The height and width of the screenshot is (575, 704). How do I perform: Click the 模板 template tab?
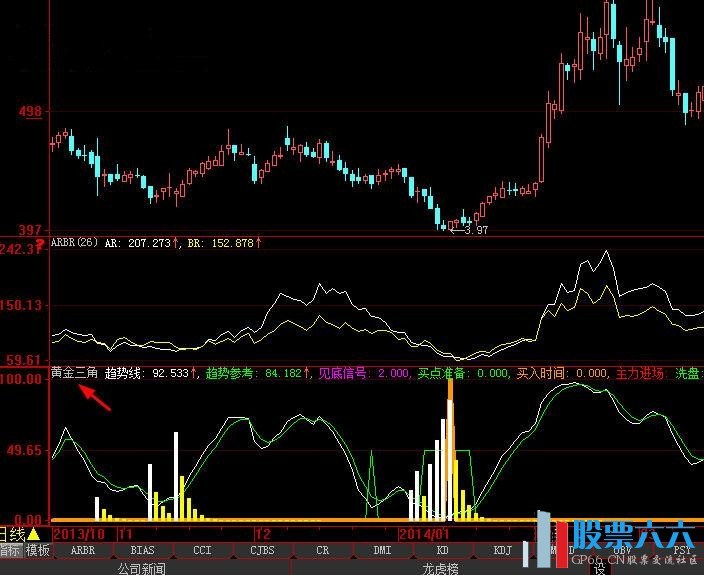click(x=38, y=550)
